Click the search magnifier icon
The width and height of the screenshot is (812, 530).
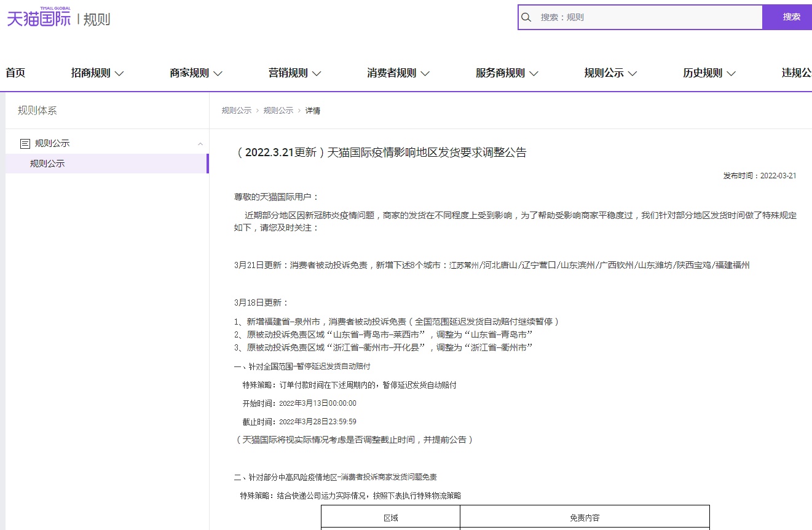coord(526,17)
